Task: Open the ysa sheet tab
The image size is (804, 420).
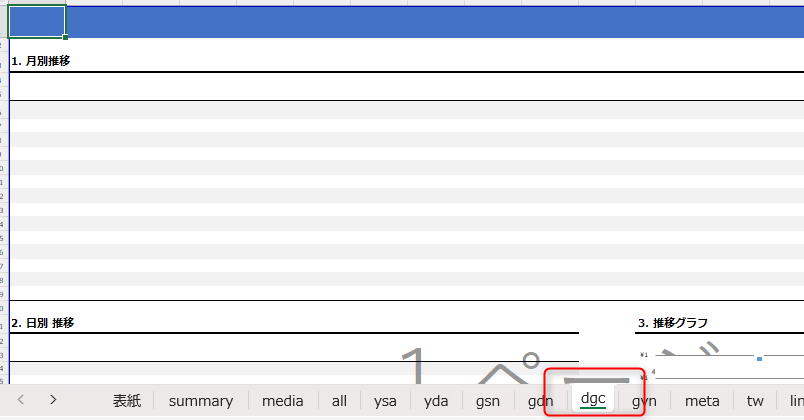Action: click(385, 401)
